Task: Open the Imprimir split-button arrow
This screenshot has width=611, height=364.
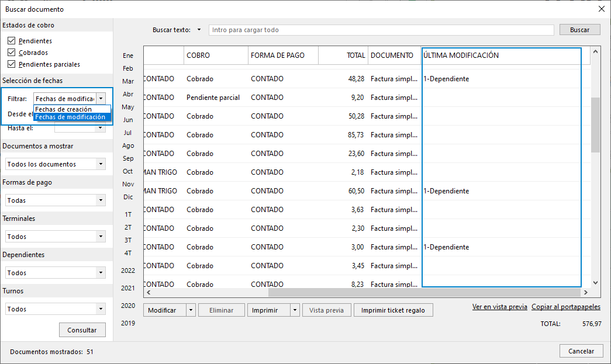Action: point(295,310)
